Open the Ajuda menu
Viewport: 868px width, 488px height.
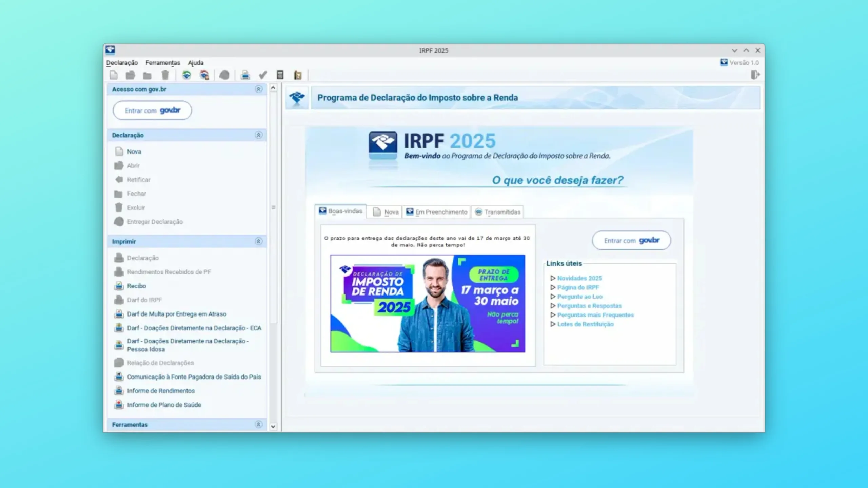[196, 63]
